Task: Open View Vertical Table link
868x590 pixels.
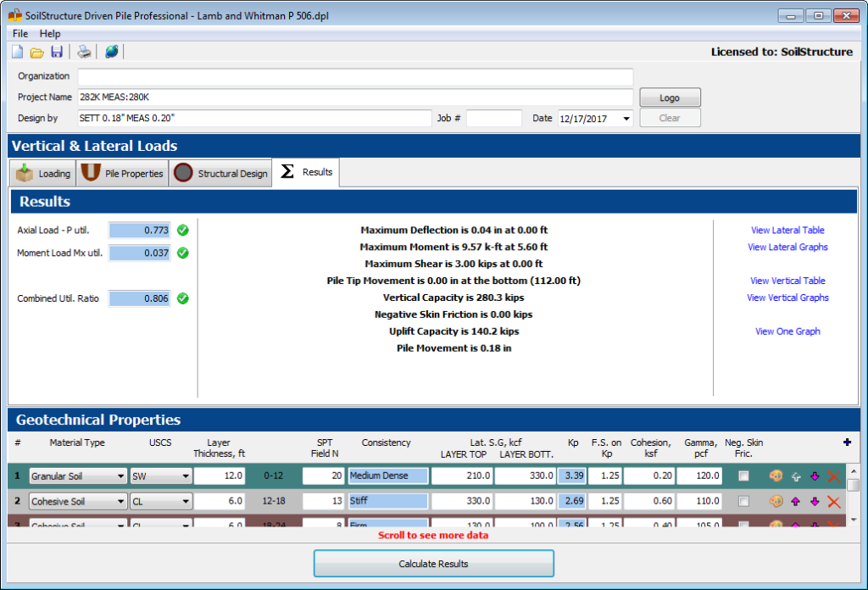Action: click(x=787, y=281)
